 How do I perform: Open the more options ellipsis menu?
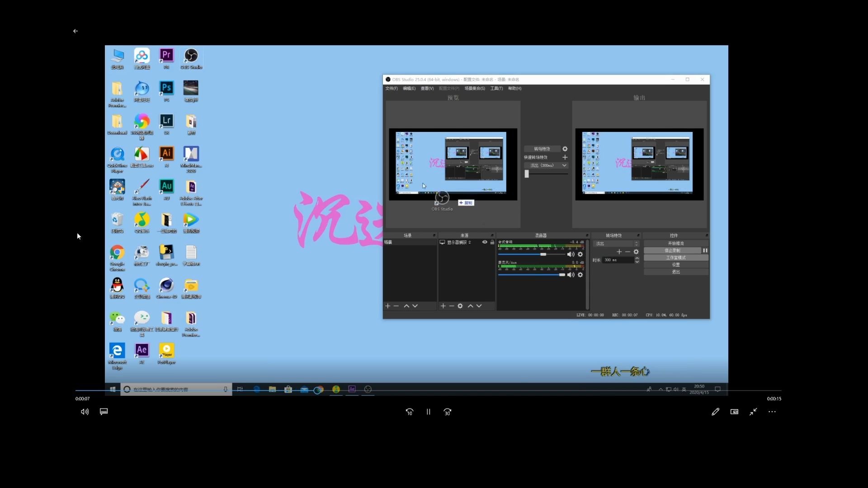(772, 412)
